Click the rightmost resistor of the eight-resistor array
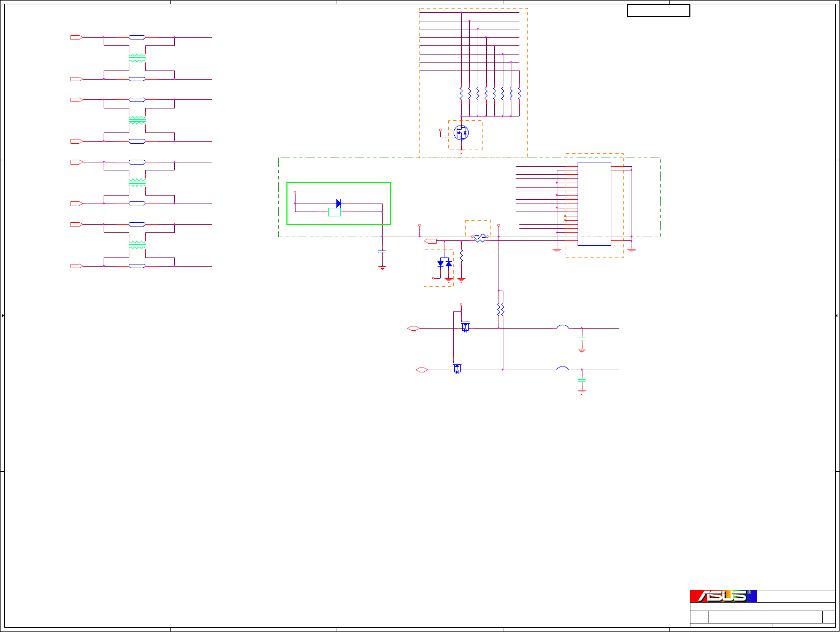The width and height of the screenshot is (840, 632). (519, 94)
